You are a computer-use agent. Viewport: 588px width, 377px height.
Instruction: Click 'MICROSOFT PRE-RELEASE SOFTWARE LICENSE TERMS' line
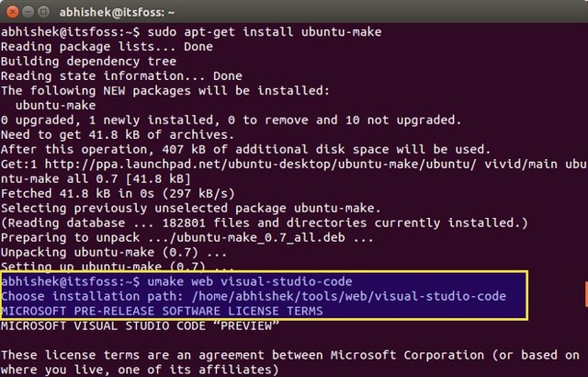coord(161,311)
